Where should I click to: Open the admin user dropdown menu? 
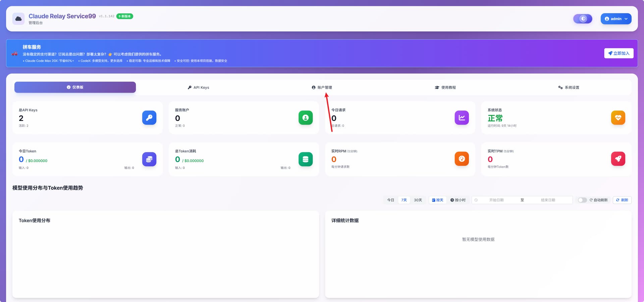[x=616, y=19]
